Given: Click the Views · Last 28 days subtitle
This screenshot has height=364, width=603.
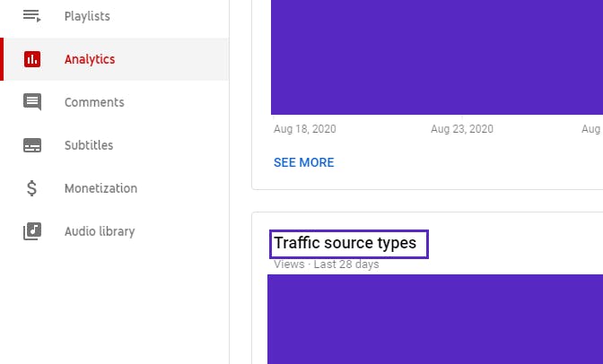Looking at the screenshot, I should [x=326, y=264].
